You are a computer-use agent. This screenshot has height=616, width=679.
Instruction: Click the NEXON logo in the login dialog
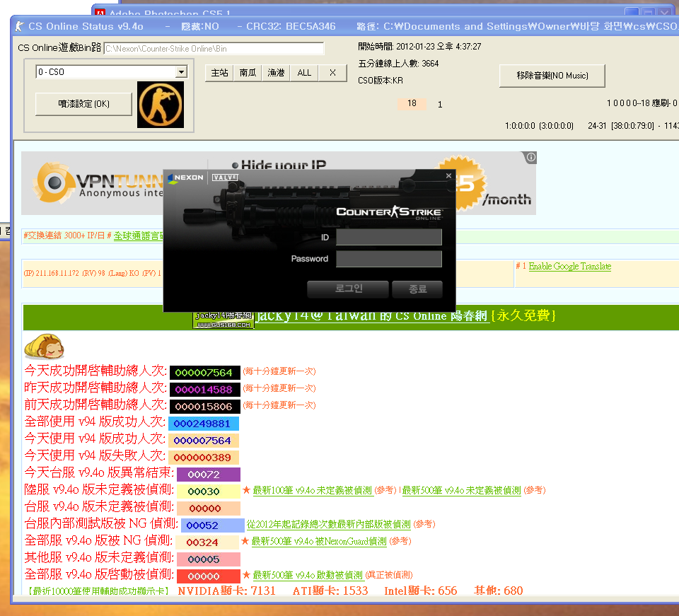pyautogui.click(x=186, y=178)
